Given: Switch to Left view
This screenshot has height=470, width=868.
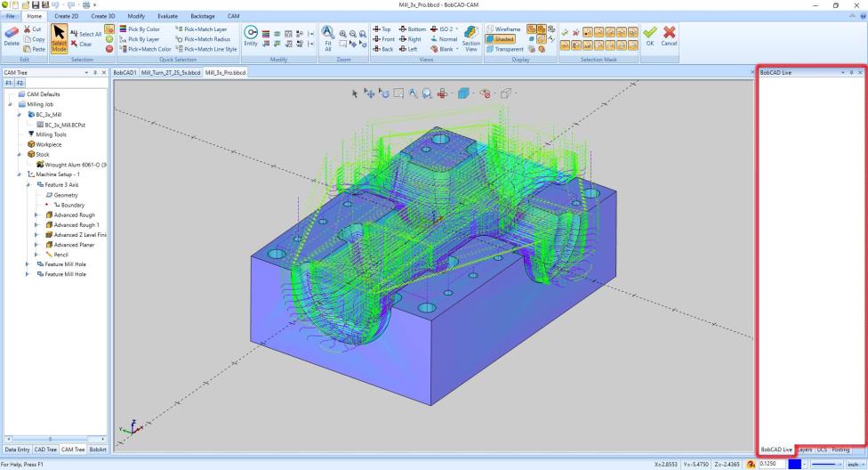Looking at the screenshot, I should 408,49.
